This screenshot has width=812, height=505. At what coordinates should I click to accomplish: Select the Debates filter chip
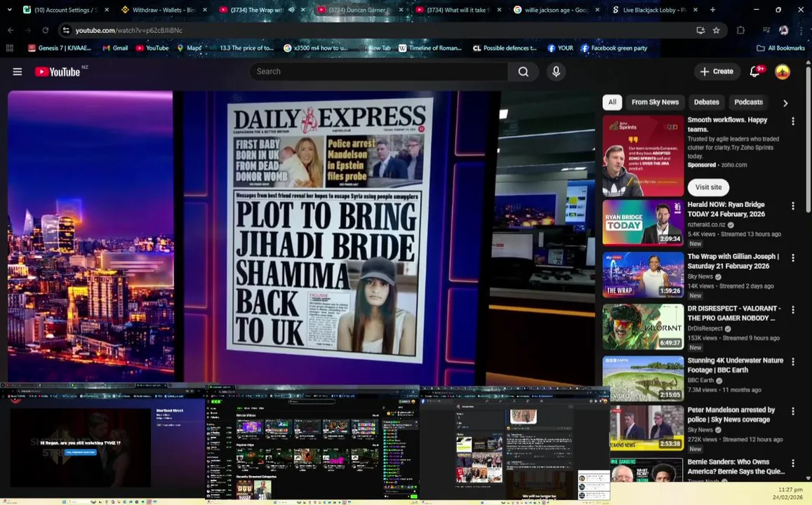pos(706,102)
